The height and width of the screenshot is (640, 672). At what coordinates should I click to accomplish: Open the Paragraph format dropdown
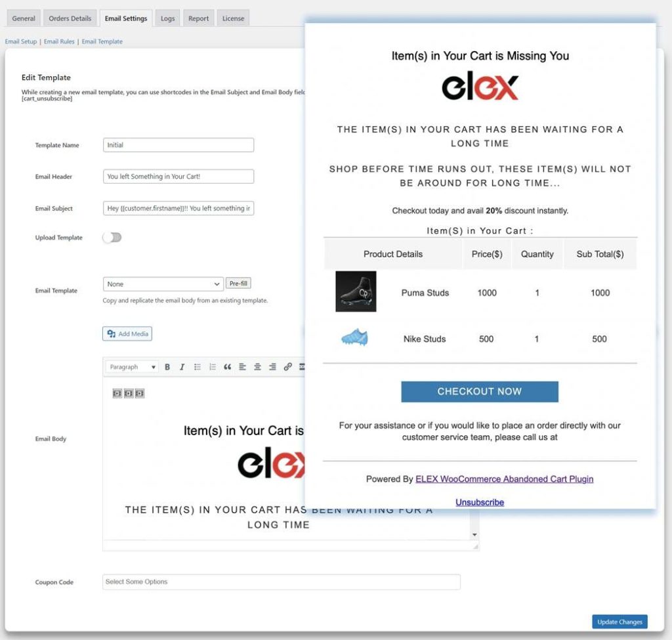(131, 367)
